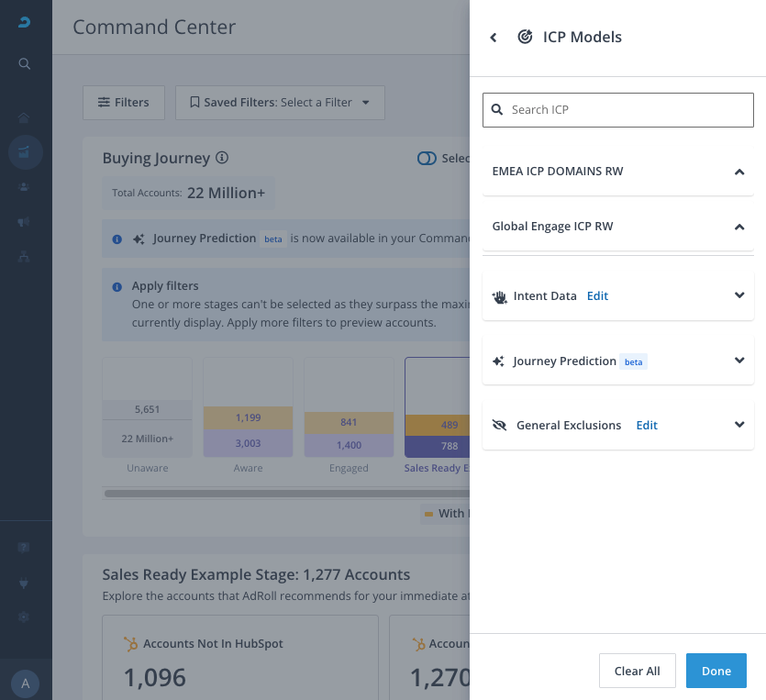Click in the Search ICP field

pyautogui.click(x=618, y=110)
